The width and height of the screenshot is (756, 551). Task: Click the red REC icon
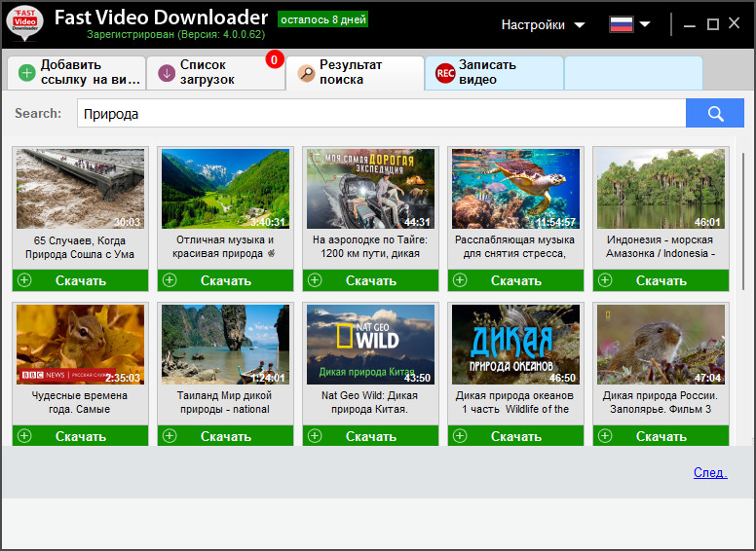coord(445,73)
